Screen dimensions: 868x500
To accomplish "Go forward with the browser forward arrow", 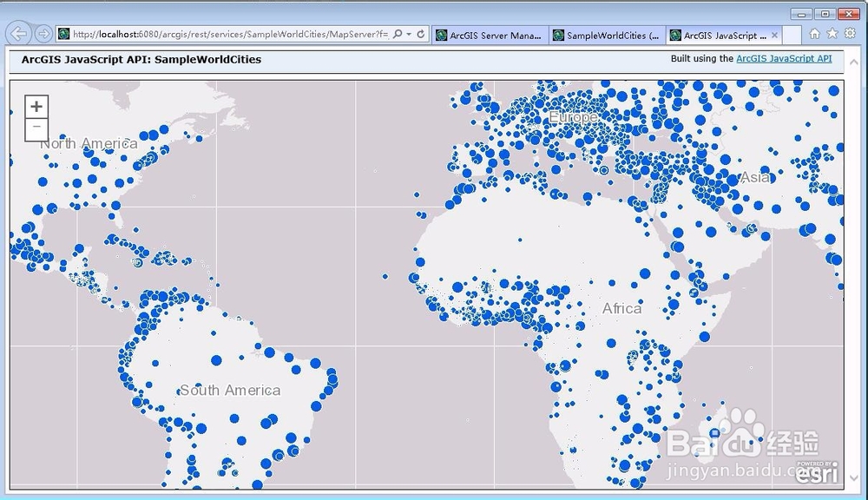I will point(43,34).
